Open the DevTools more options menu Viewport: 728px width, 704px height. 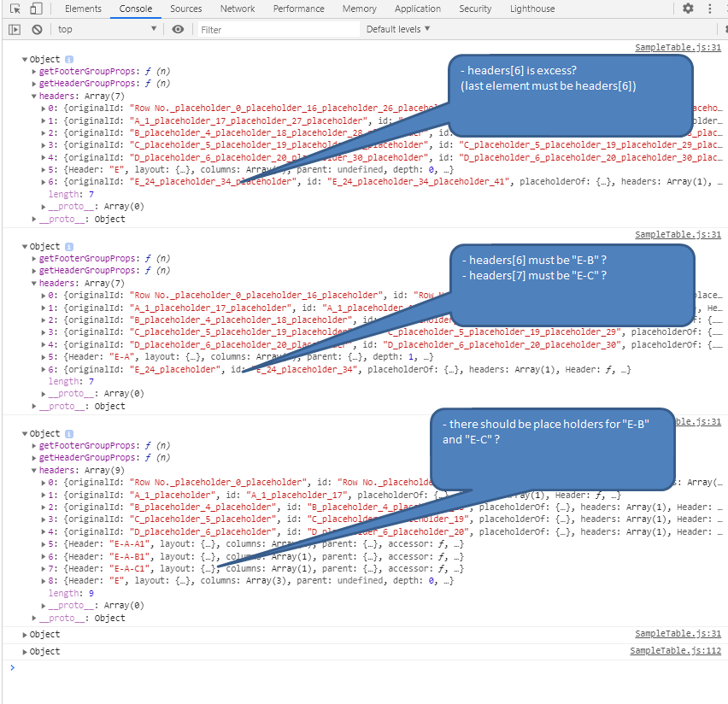pos(709,9)
